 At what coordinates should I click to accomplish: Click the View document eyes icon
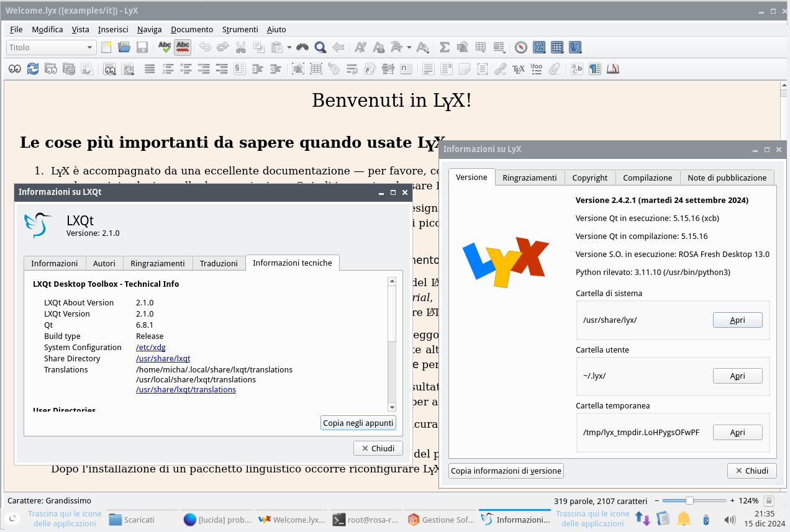click(x=14, y=69)
